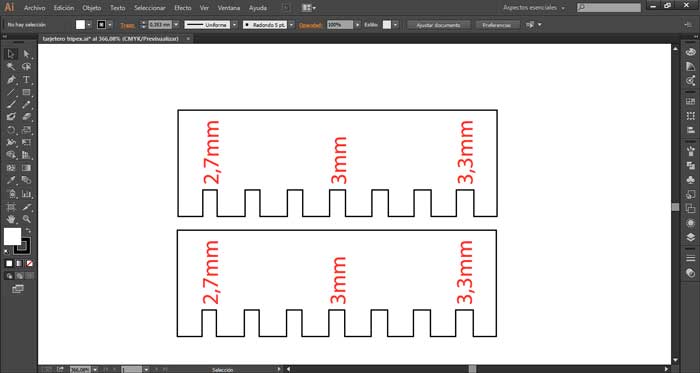Open the Estilo graphic style dropdown
This screenshot has width=700, height=373.
click(395, 25)
